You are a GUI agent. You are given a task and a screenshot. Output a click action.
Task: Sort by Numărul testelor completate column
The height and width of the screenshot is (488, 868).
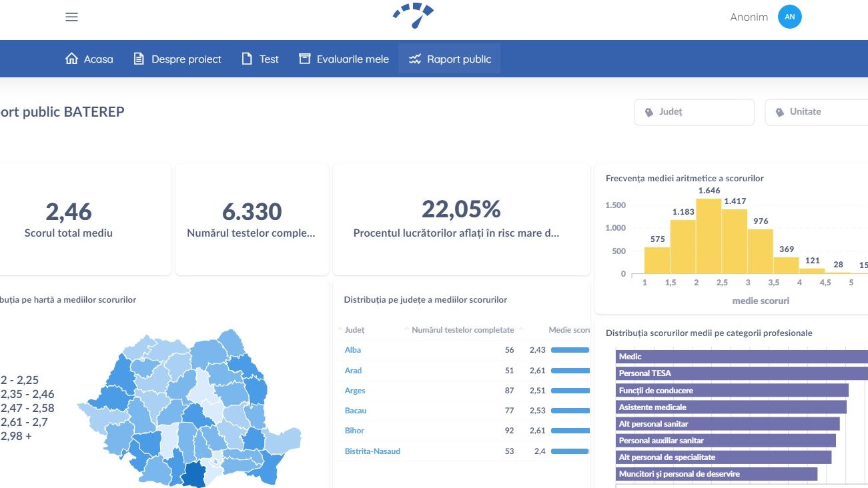(462, 330)
